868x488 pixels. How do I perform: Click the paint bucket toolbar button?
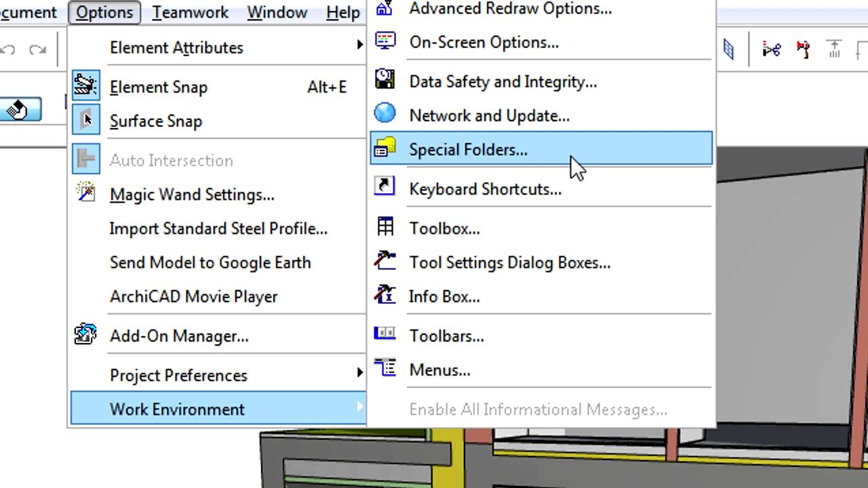pyautogui.click(x=20, y=109)
